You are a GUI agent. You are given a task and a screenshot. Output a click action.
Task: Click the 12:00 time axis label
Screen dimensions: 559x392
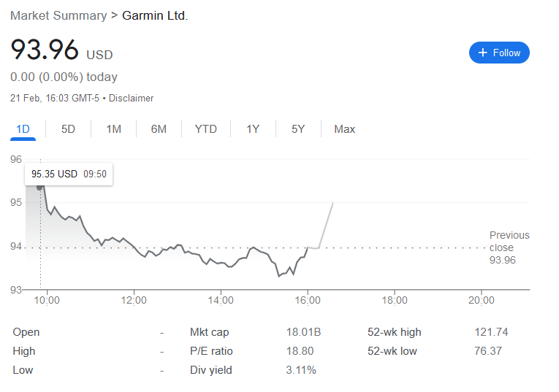point(134,300)
